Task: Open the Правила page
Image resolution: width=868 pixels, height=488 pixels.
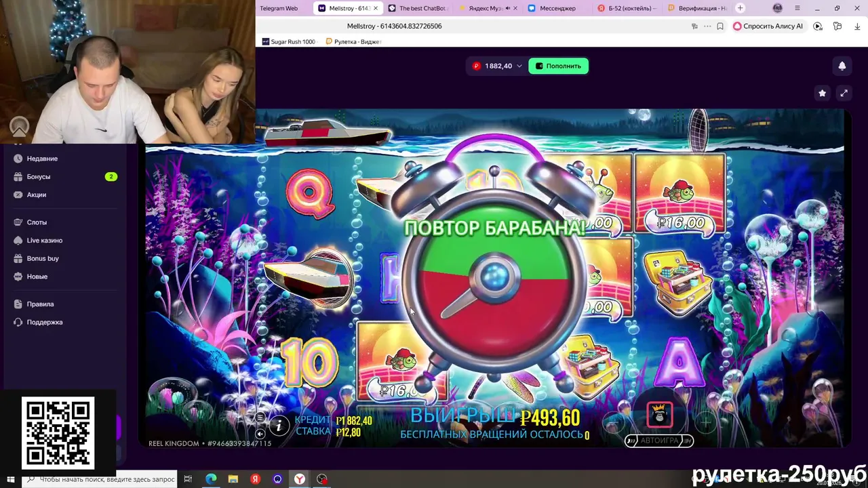Action: 40,304
